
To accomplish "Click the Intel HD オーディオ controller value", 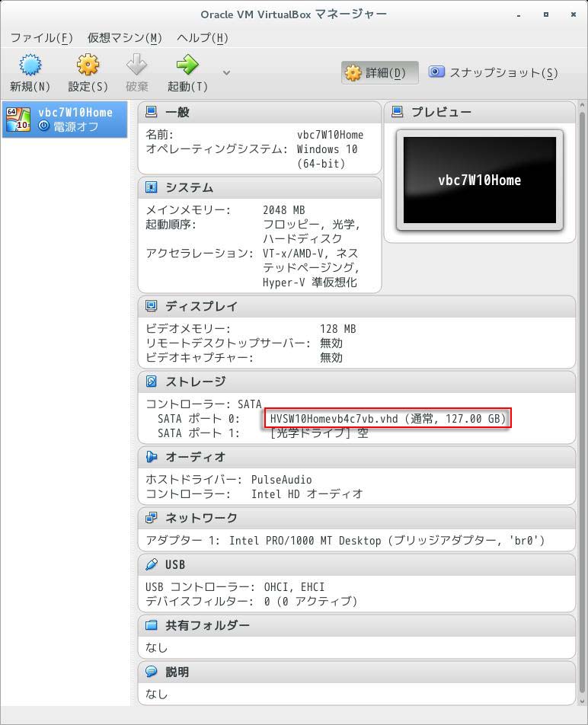I will coord(307,493).
